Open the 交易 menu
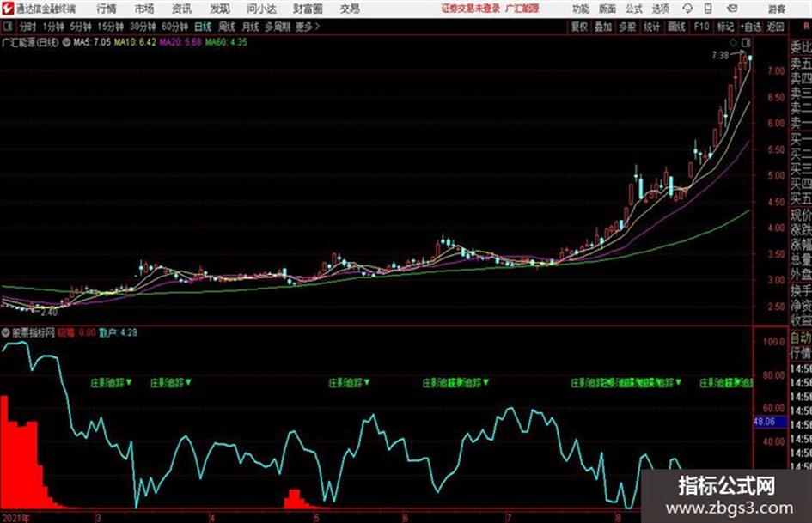Image resolution: width=812 pixels, height=523 pixels. pos(350,9)
